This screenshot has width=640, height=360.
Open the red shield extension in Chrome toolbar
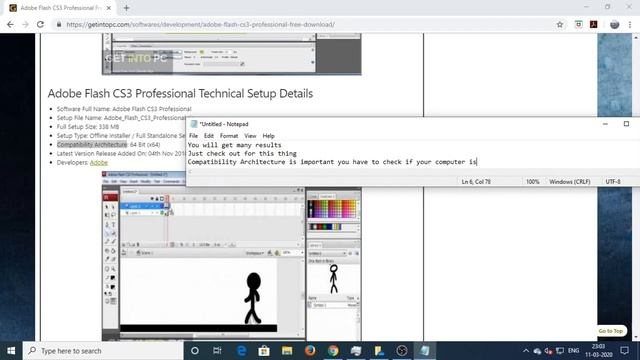pyautogui.click(x=578, y=24)
